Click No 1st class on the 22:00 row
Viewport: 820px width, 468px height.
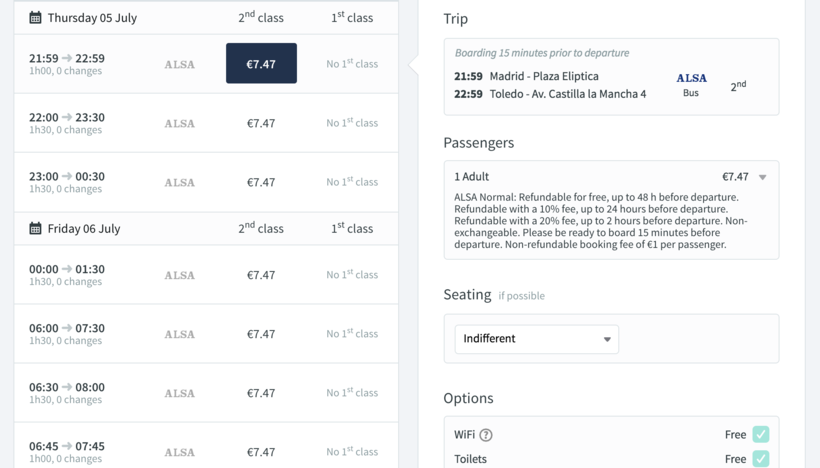[352, 123]
